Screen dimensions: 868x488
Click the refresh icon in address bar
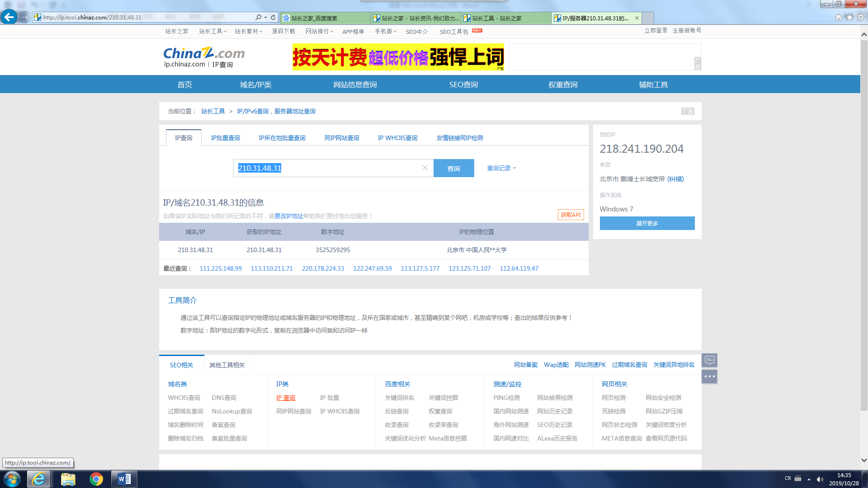[x=273, y=17]
